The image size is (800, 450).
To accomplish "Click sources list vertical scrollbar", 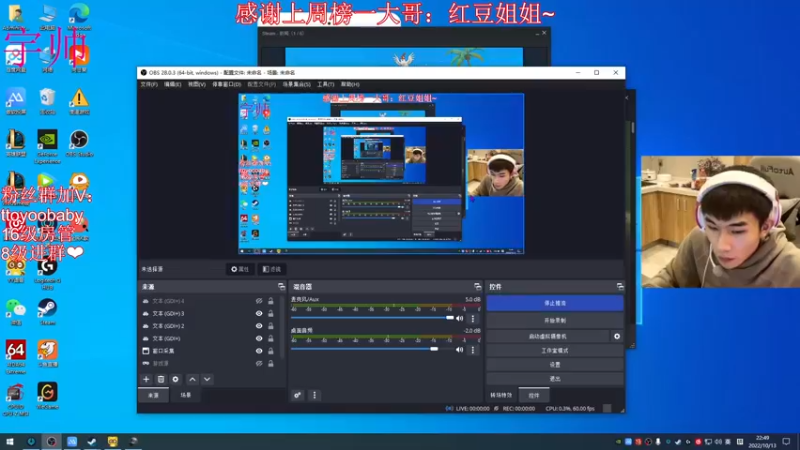I will [x=283, y=327].
